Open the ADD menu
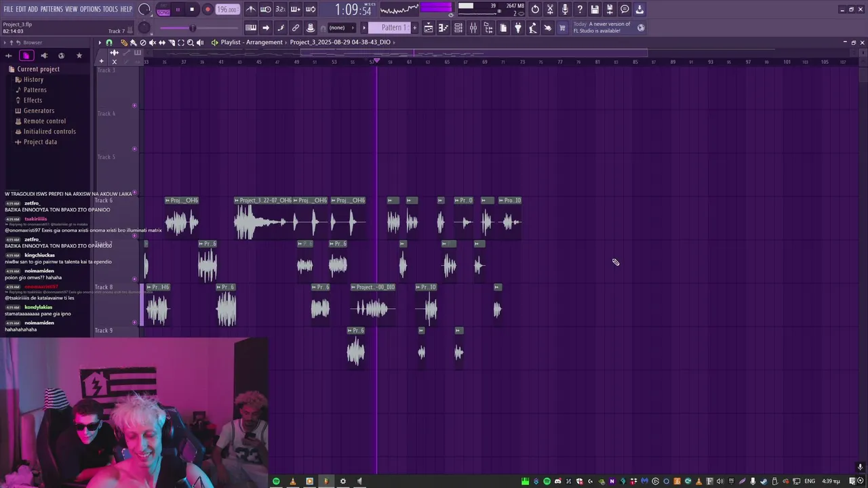 (x=33, y=9)
